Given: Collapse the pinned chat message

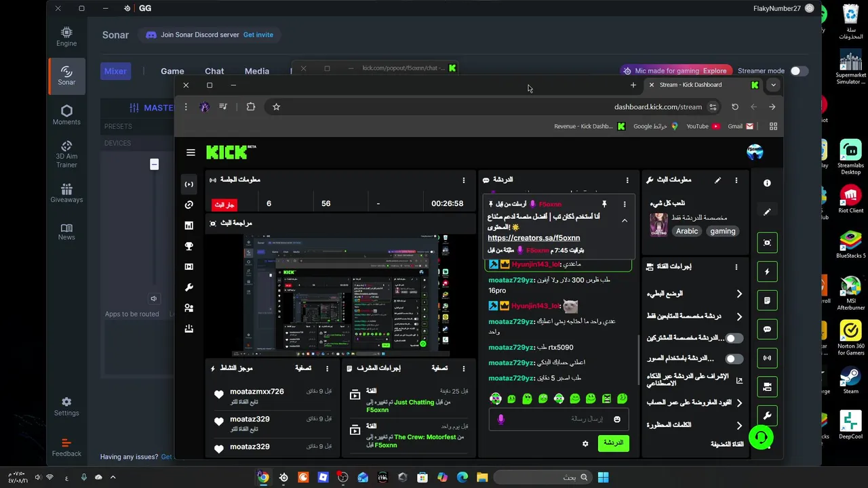Looking at the screenshot, I should click(x=625, y=220).
